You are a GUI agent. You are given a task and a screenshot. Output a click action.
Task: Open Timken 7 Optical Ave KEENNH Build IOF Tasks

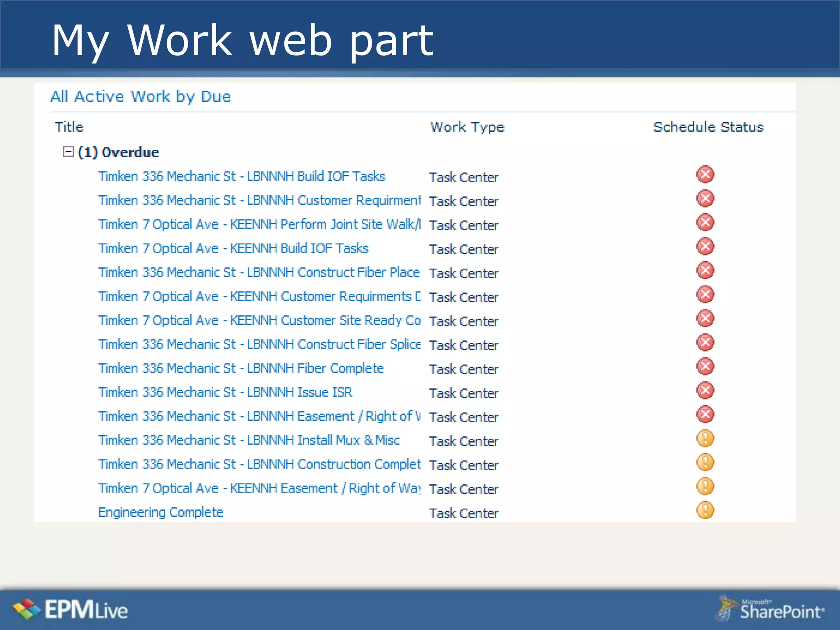[x=233, y=248]
